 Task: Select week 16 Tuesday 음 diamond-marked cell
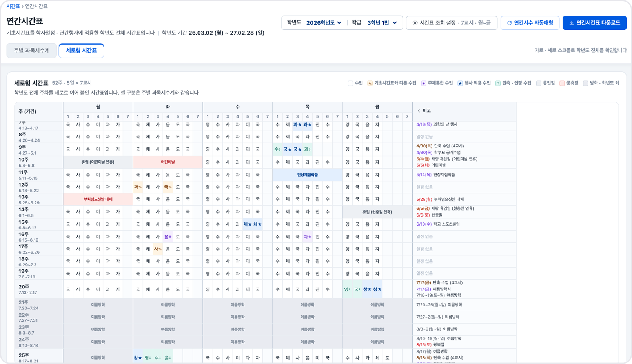pyautogui.click(x=168, y=237)
